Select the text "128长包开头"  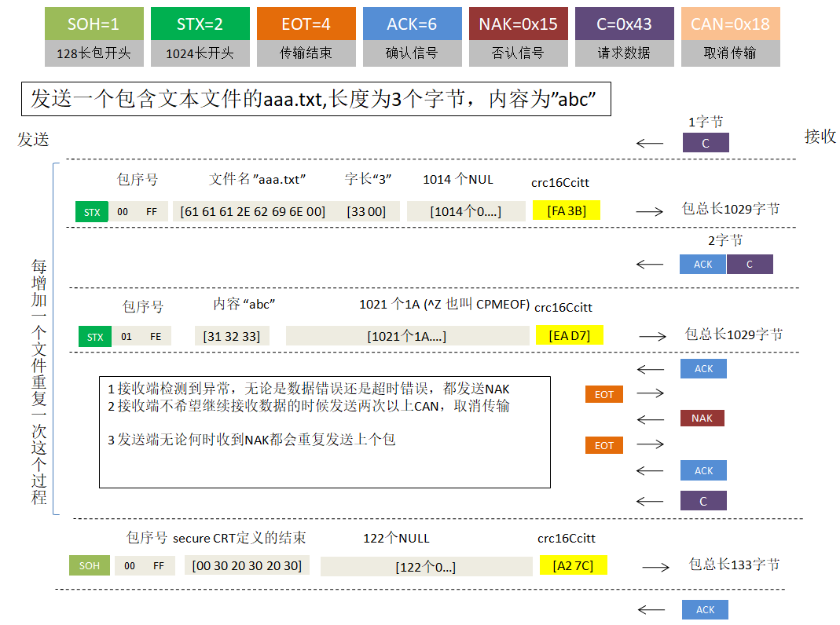94,53
